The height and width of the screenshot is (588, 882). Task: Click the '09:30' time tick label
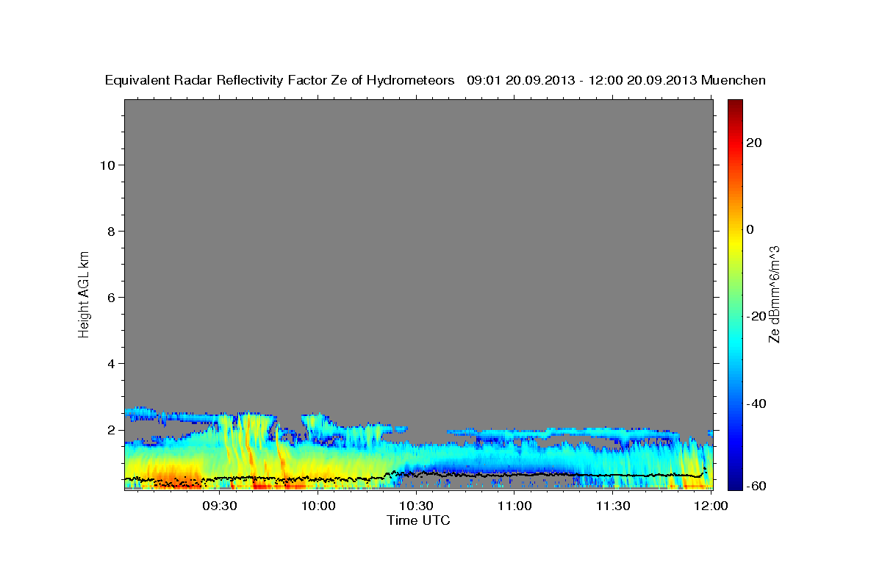[220, 506]
